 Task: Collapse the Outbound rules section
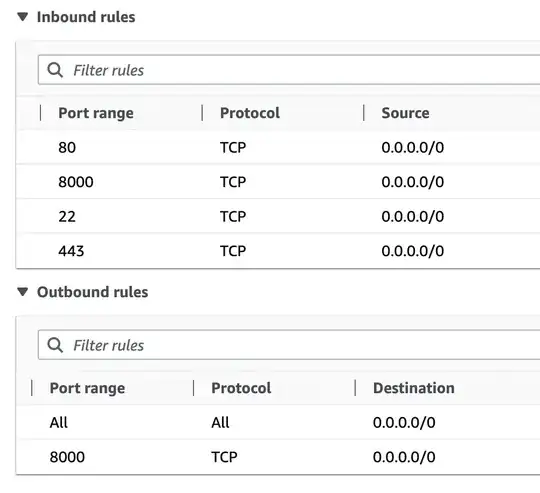pyautogui.click(x=23, y=292)
